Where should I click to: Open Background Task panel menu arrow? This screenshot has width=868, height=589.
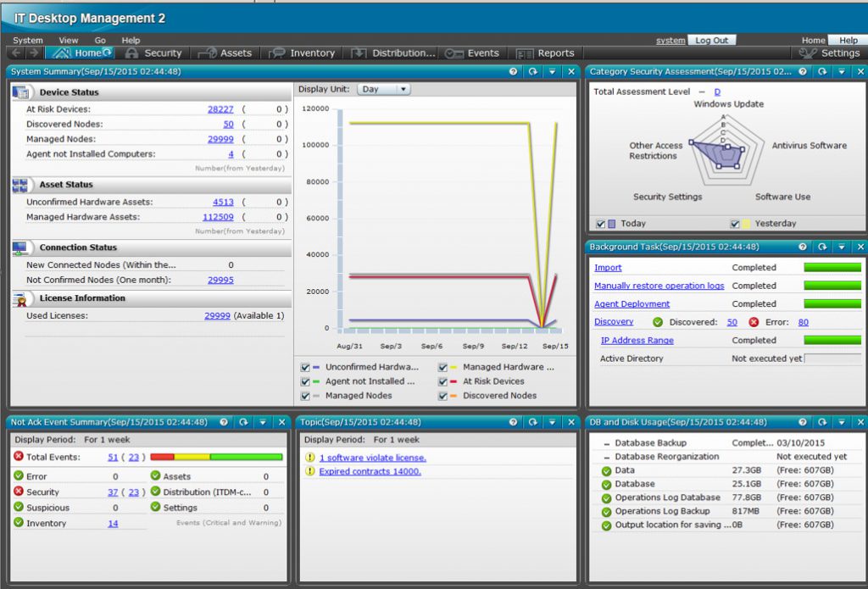(x=842, y=247)
